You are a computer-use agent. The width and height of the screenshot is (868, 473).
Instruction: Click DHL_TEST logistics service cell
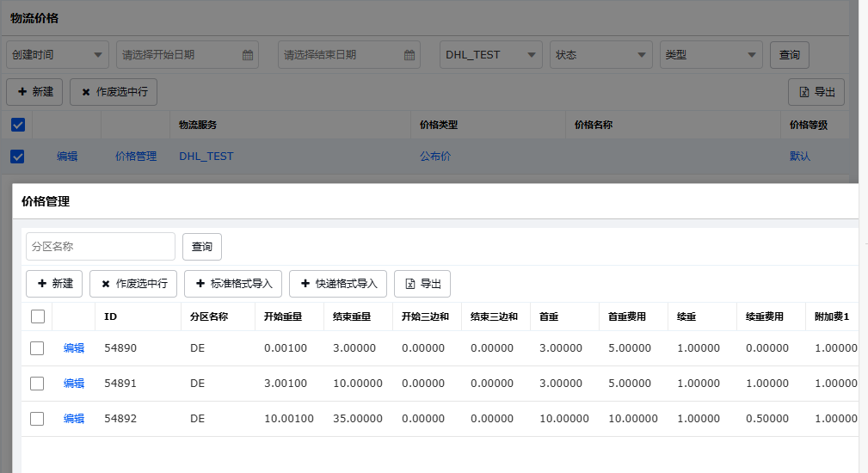pos(206,157)
